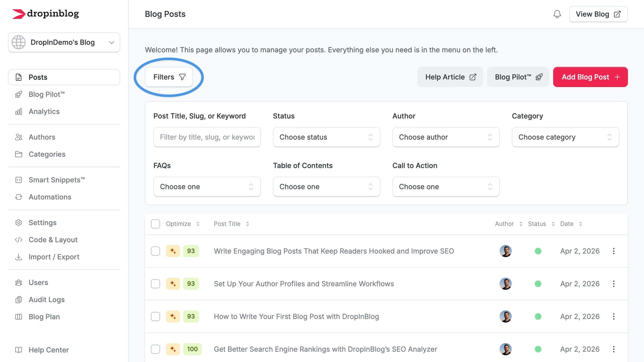Open post Write Engaging Blog Posts That Keep Readers Hooked
Image resolution: width=644 pixels, height=362 pixels.
pos(334,251)
